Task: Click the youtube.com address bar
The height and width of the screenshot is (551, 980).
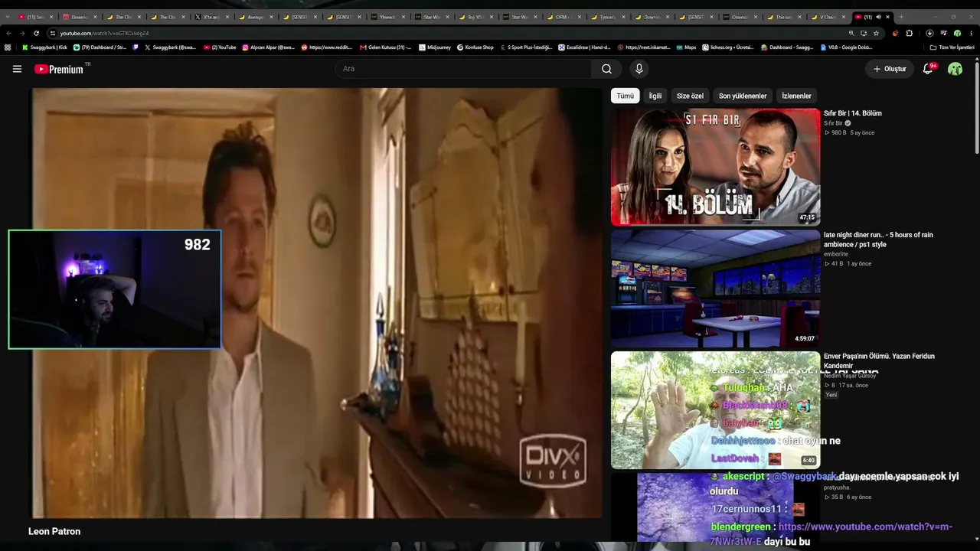Action: tap(452, 34)
